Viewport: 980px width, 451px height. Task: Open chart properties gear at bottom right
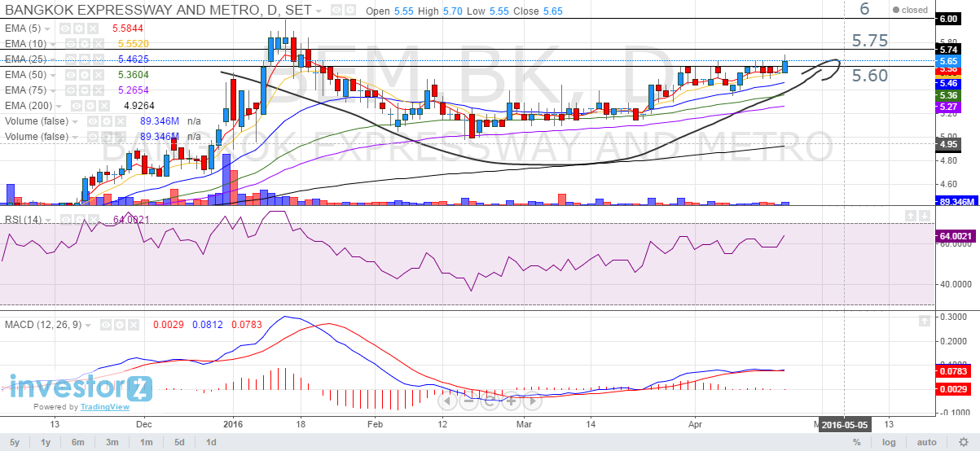(x=965, y=442)
